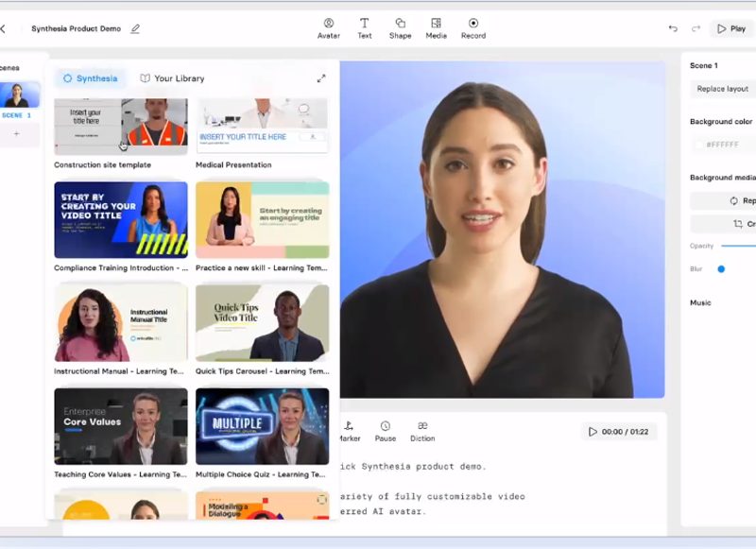Expand the template panel to fullscreen
The width and height of the screenshot is (756, 549).
point(321,78)
